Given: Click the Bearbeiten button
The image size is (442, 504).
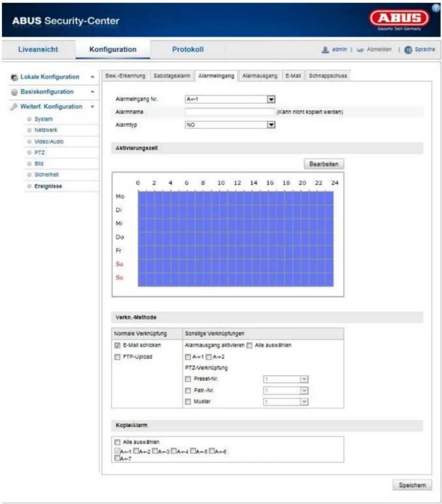Looking at the screenshot, I should pos(324,164).
